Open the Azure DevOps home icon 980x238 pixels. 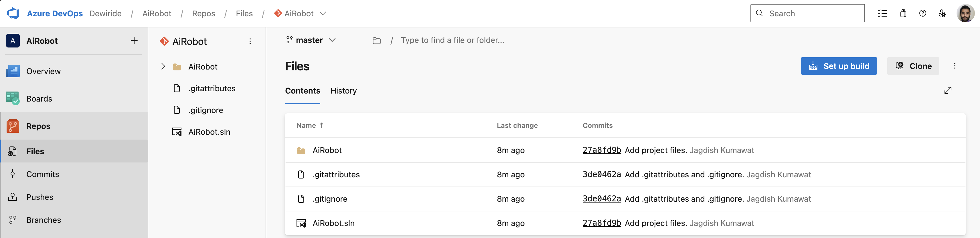13,13
